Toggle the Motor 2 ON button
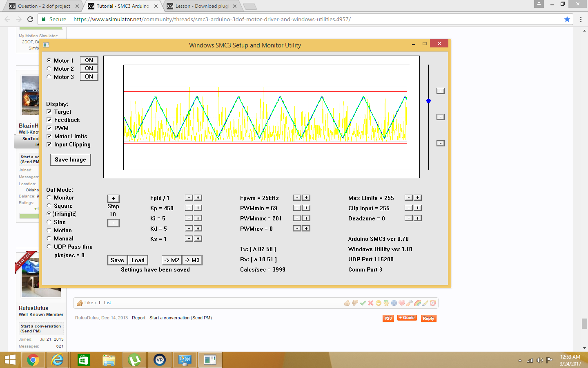Viewport: 588px width, 368px height. point(89,69)
